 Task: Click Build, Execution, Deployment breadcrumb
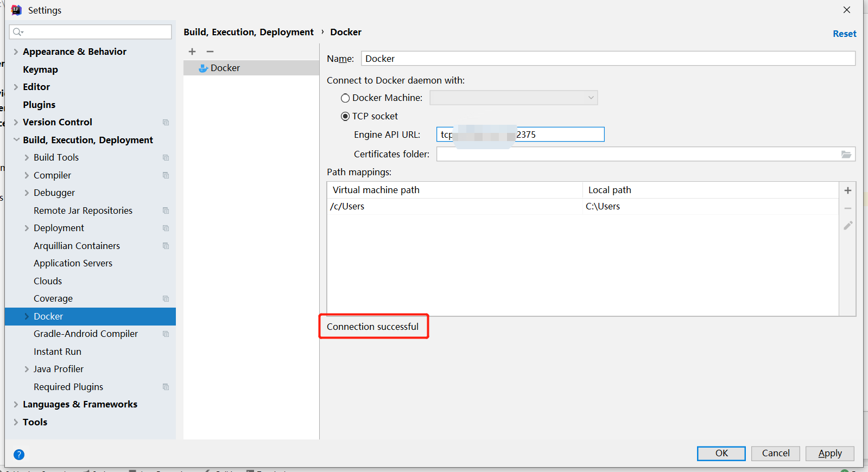click(249, 32)
